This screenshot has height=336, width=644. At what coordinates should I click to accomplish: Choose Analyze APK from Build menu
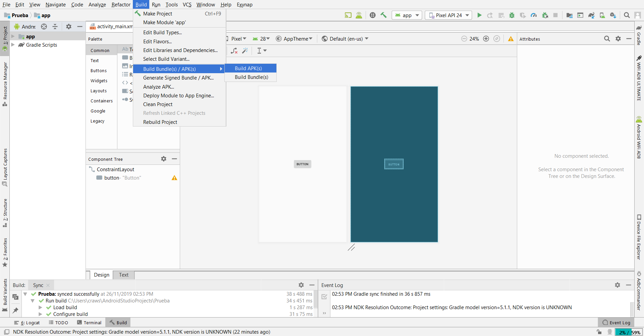pyautogui.click(x=179, y=87)
